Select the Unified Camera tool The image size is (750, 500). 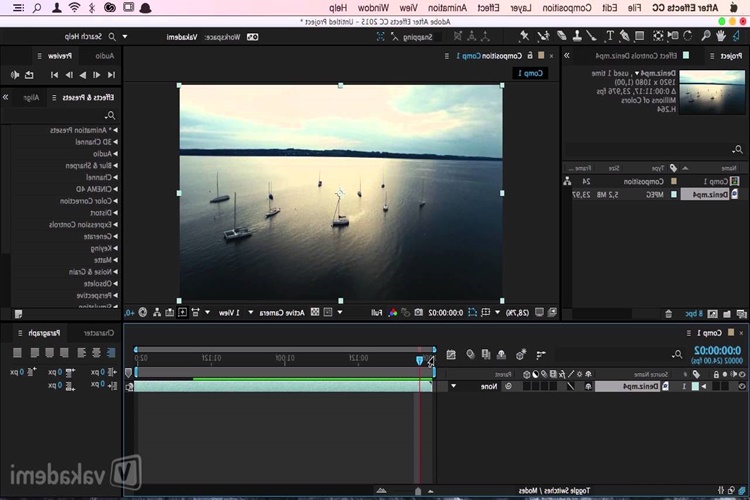pyautogui.click(x=673, y=36)
